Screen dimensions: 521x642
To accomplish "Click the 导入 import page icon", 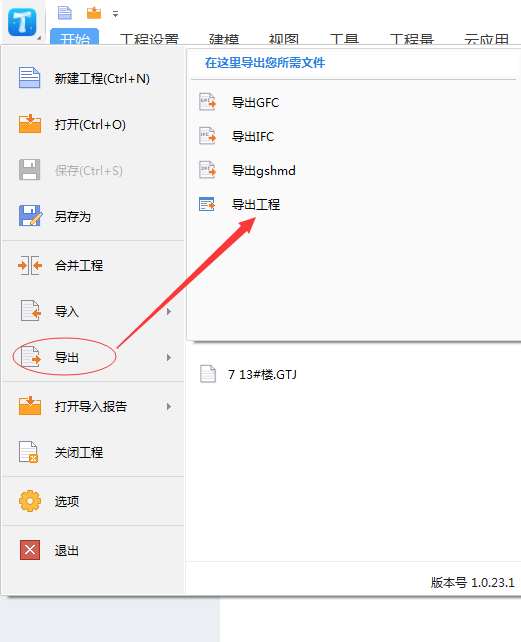I will coord(31,310).
